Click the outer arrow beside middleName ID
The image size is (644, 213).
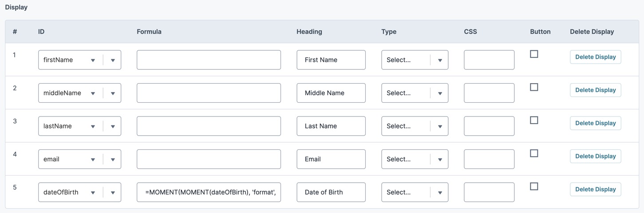[x=113, y=93]
